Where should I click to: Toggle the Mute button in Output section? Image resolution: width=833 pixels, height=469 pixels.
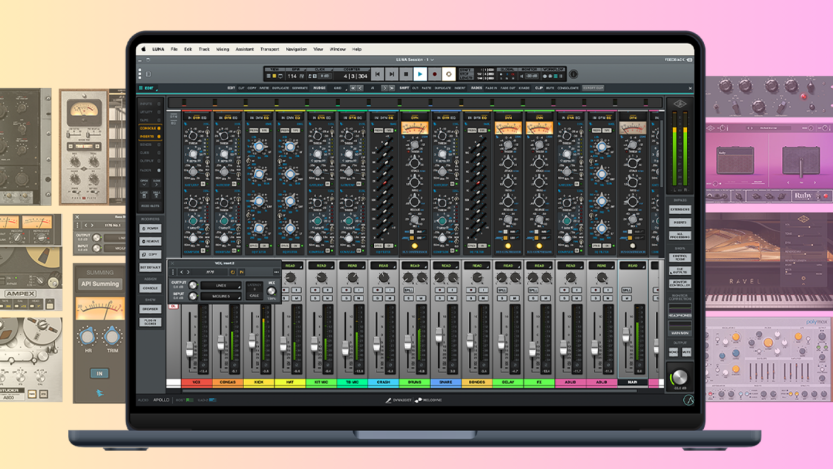coord(686,352)
